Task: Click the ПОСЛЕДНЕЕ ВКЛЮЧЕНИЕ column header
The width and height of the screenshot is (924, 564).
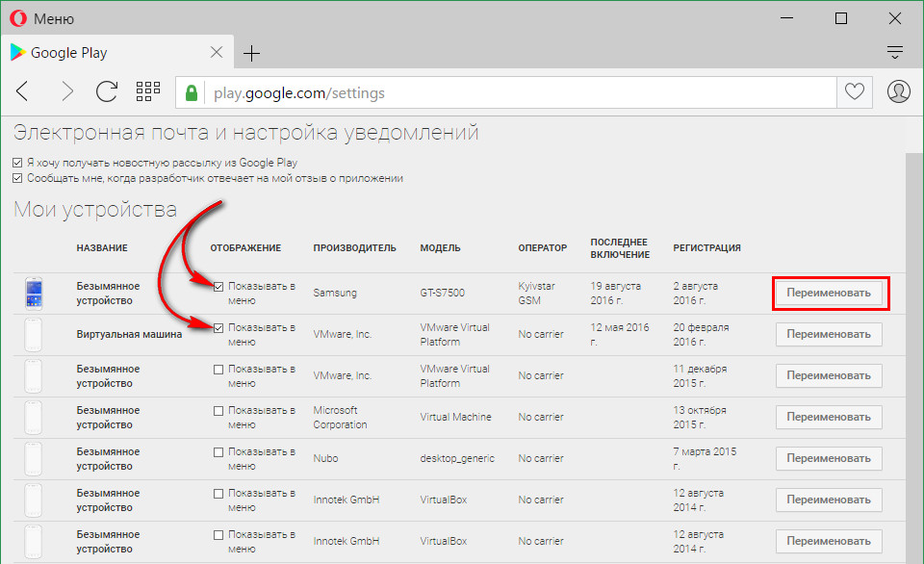Action: pos(620,248)
